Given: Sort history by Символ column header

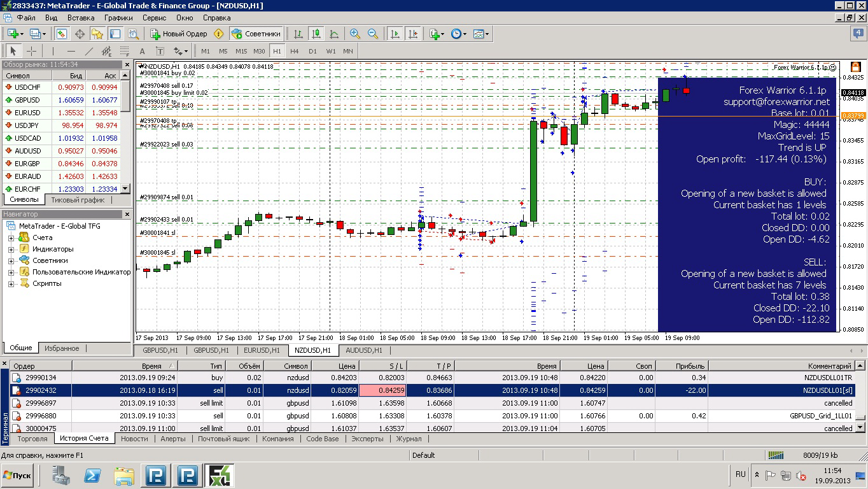Looking at the screenshot, I should click(x=287, y=366).
